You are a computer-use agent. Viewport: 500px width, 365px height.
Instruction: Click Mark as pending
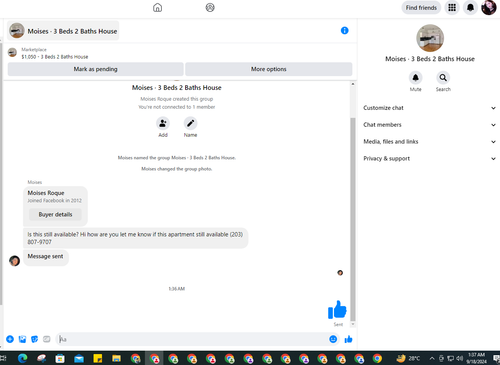95,69
